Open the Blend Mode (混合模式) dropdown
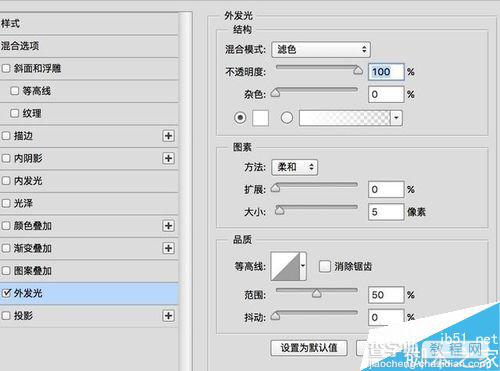 coord(321,50)
